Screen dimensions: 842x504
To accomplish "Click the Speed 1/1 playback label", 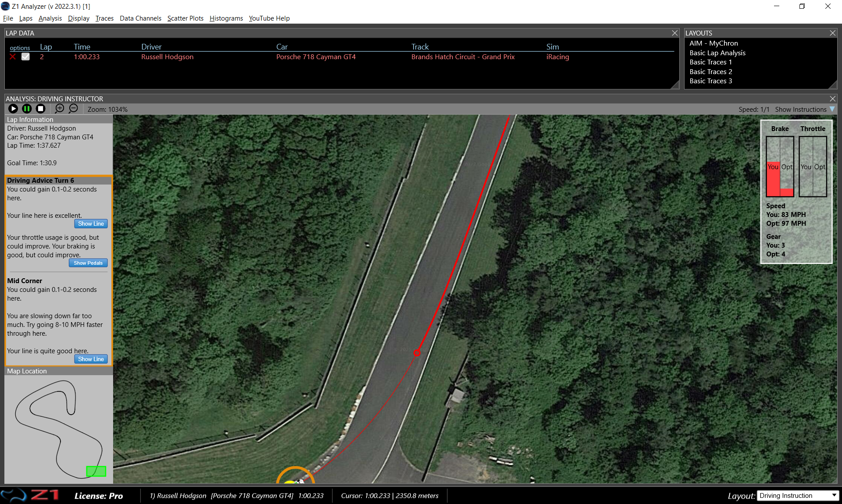I will pyautogui.click(x=754, y=110).
